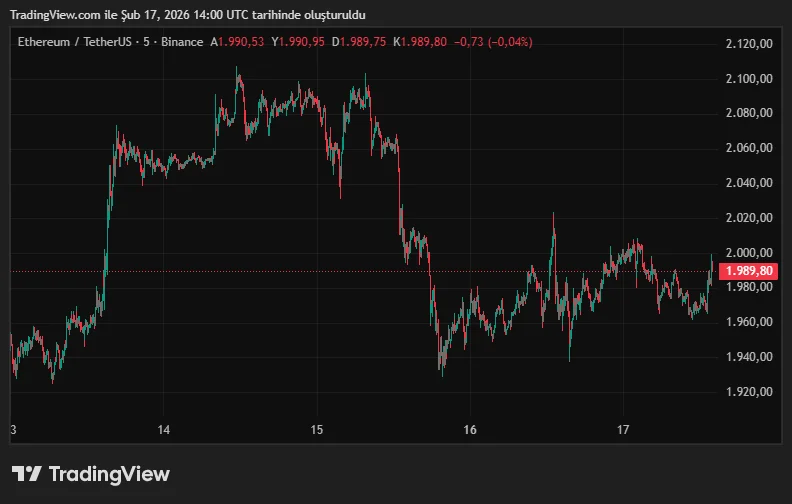
Task: Click the TradingView wordmark text
Action: pyautogui.click(x=109, y=474)
